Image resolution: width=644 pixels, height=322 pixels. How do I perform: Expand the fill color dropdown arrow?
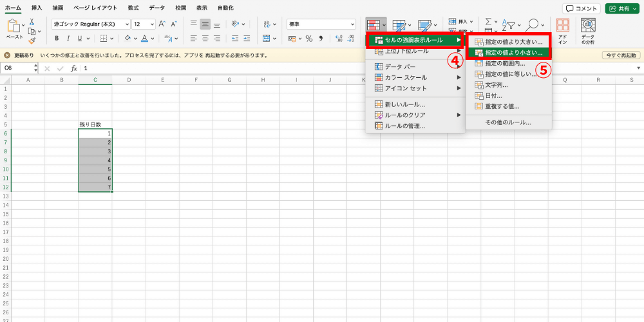click(x=135, y=39)
